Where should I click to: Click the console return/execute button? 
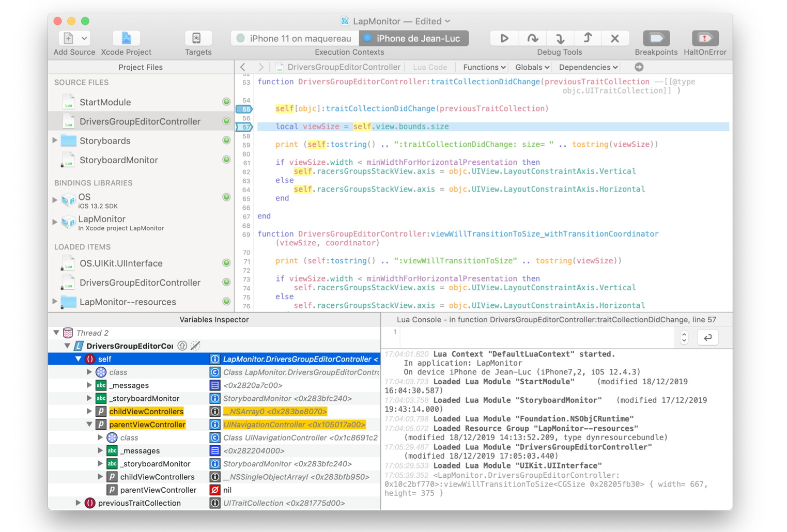coord(708,337)
